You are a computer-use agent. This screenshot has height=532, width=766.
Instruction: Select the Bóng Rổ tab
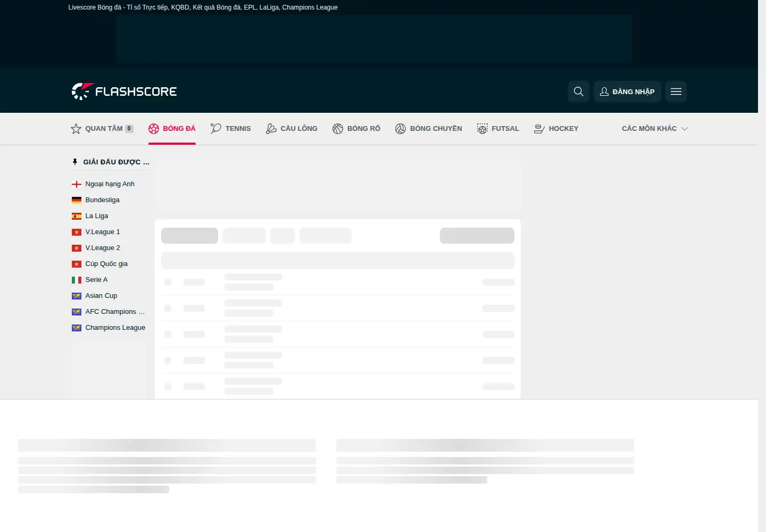(x=356, y=129)
